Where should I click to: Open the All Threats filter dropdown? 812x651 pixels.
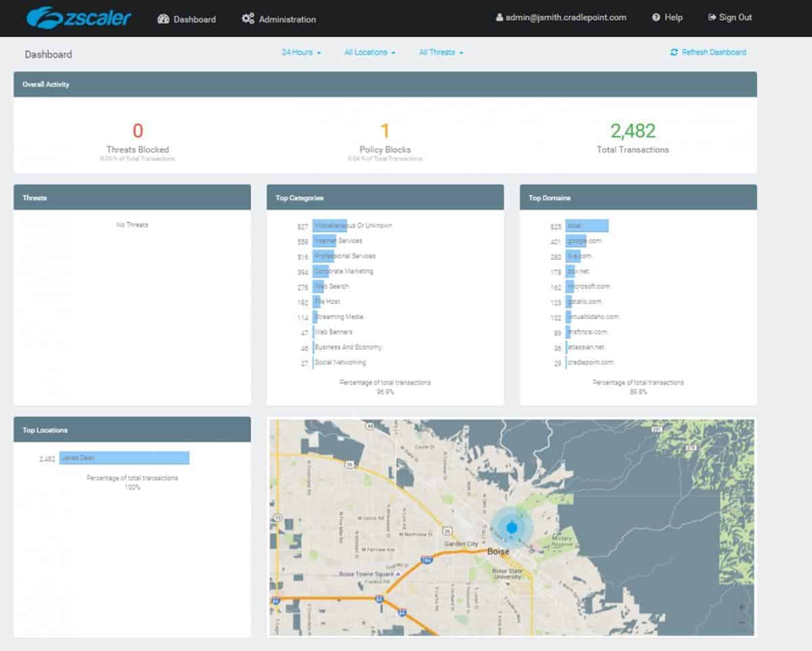point(441,52)
